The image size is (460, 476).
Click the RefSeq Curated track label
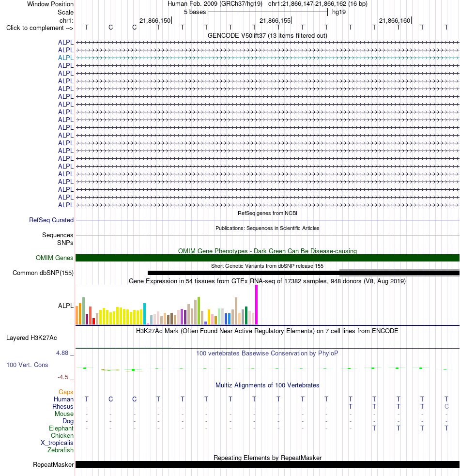[x=51, y=220]
